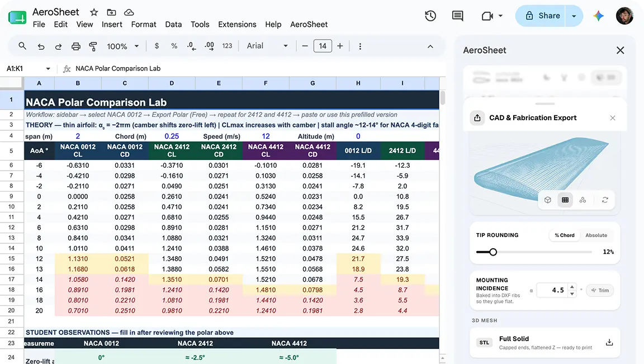Screen dimensions: 644x364
Task: Open the toolbar's three-dot more options
Action: [360, 46]
